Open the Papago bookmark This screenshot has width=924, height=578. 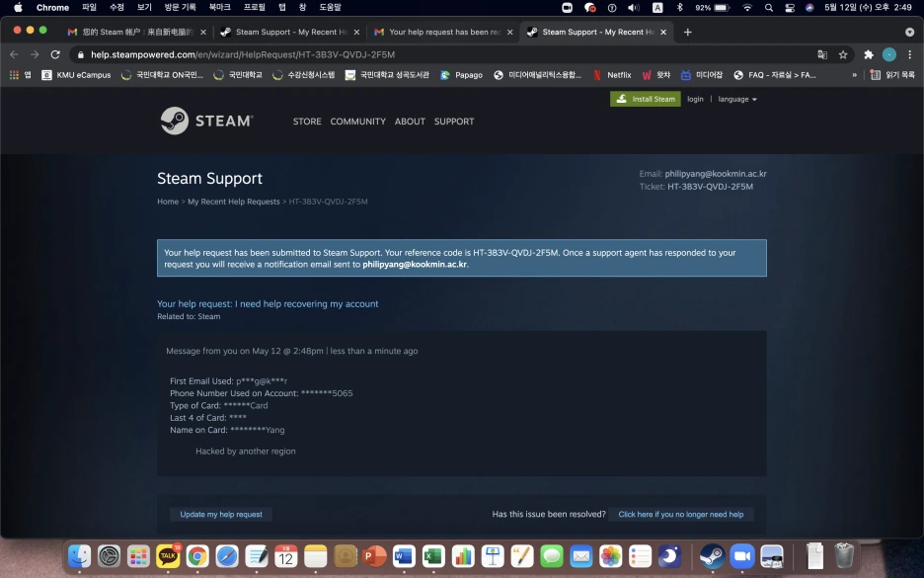click(x=461, y=75)
